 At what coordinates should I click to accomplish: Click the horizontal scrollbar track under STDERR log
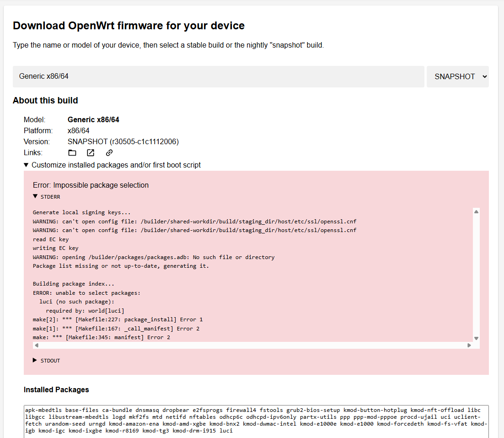252,346
